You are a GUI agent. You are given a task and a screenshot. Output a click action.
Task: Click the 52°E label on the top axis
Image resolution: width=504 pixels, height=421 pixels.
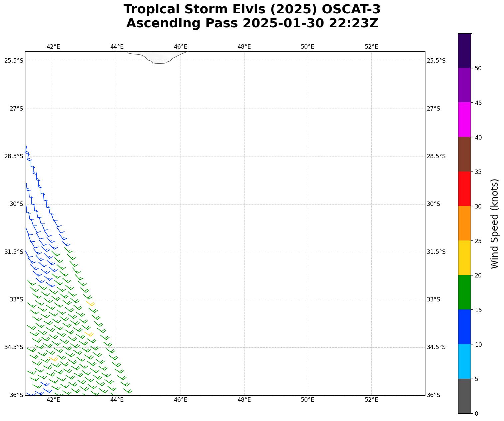tap(371, 47)
